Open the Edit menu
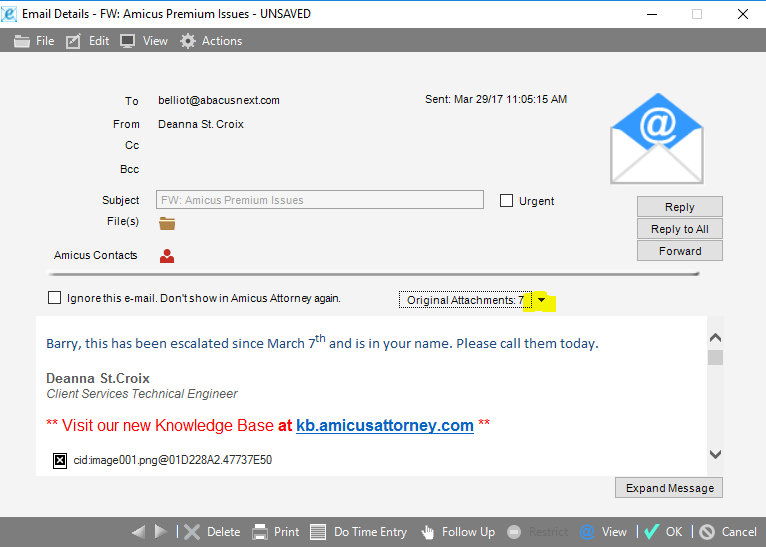Viewport: 766px width, 547px height. point(88,41)
